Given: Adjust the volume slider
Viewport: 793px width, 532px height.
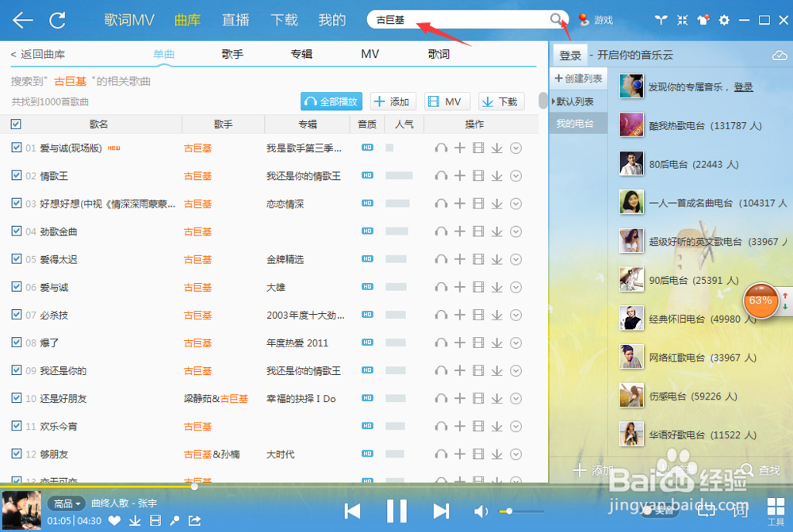Looking at the screenshot, I should click(522, 511).
